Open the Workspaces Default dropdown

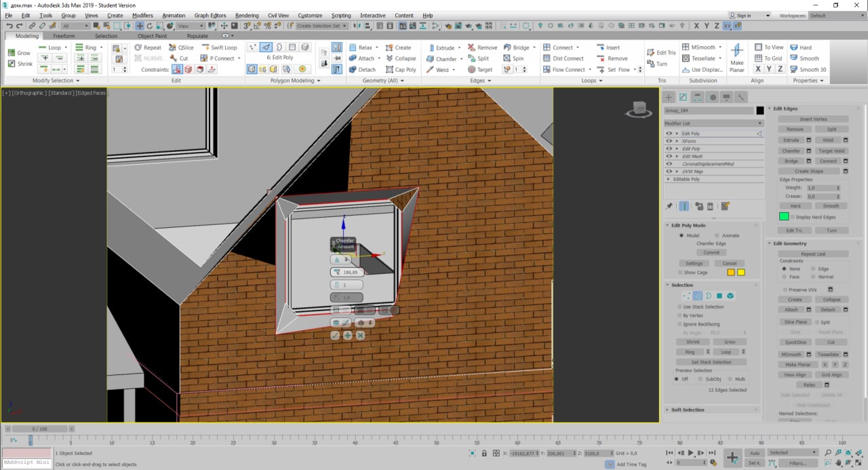(837, 15)
